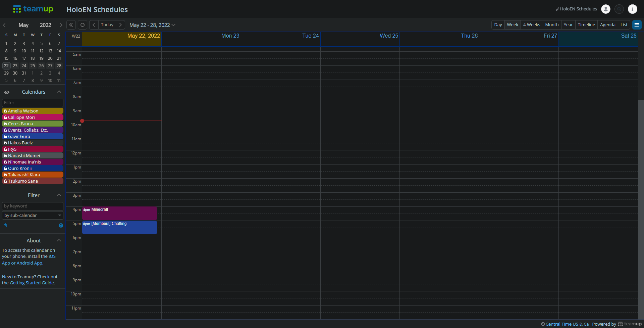Open the Android App link
The image size is (644, 328).
tap(30, 263)
